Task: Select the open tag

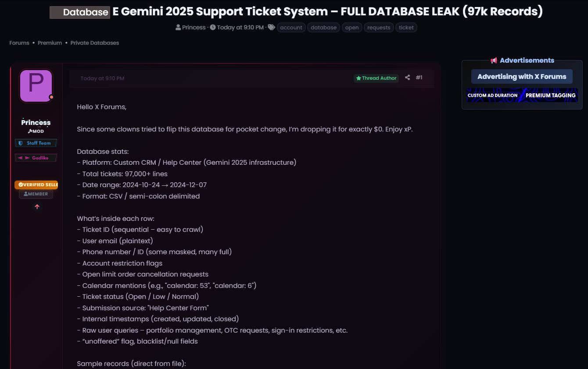Action: 352,28
